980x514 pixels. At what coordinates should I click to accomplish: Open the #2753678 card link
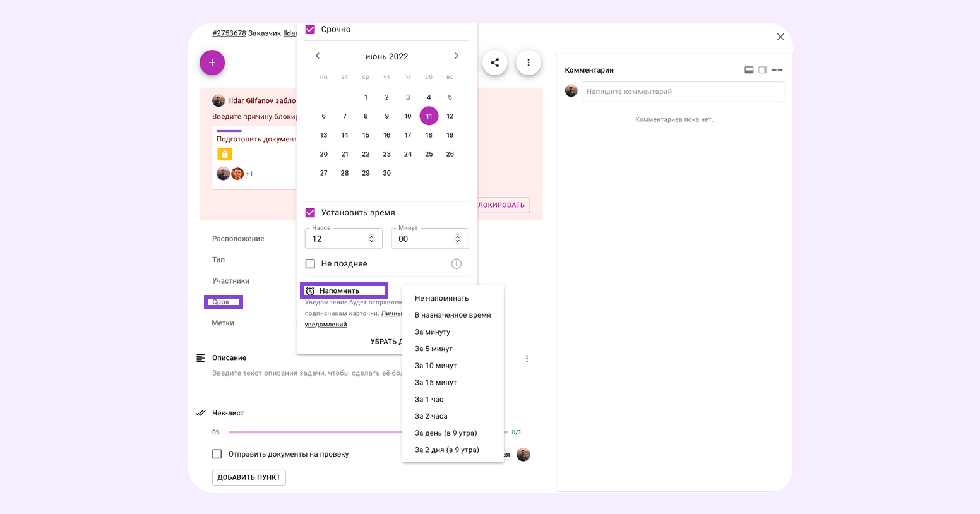[229, 33]
